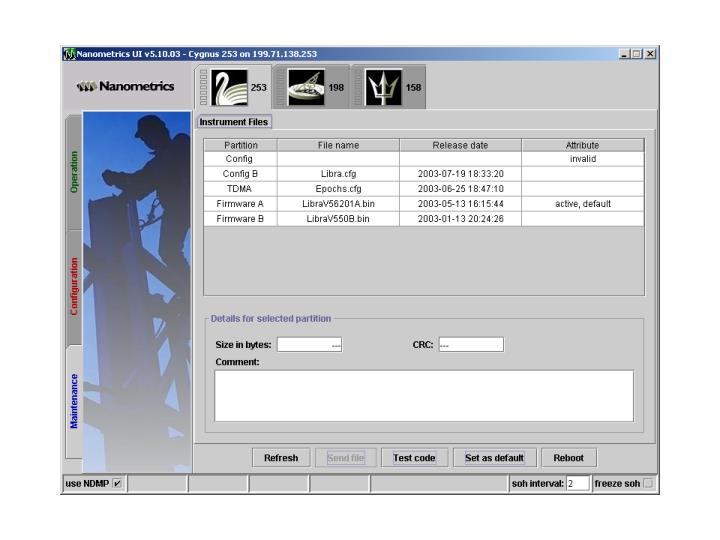Select the Config partition row
This screenshot has height=540, width=720.
pos(424,159)
